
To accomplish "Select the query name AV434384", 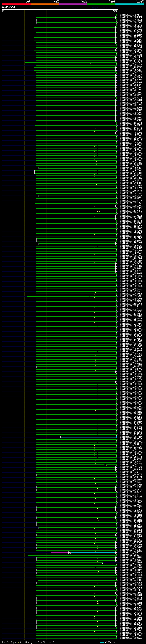I will click(8, 7).
